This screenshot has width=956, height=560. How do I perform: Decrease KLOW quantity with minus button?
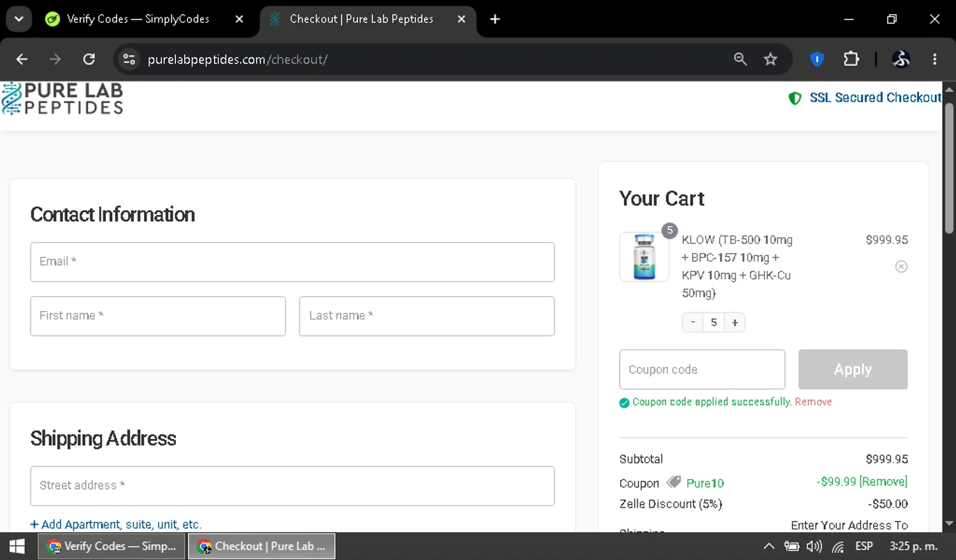[x=693, y=322]
